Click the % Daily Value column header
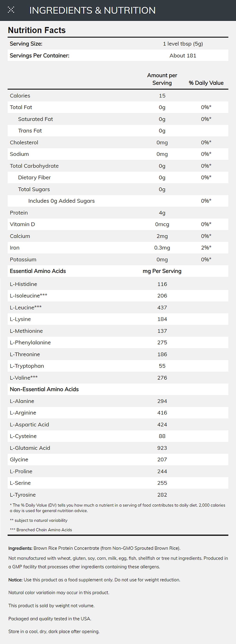 [206, 83]
